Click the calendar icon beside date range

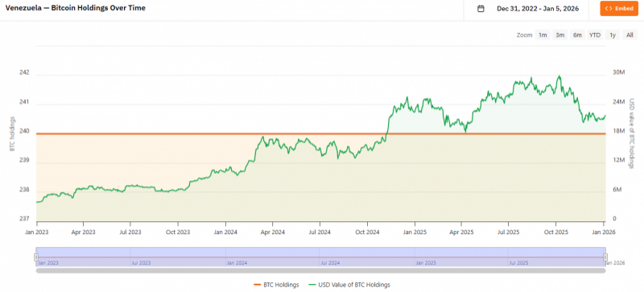[x=481, y=9]
